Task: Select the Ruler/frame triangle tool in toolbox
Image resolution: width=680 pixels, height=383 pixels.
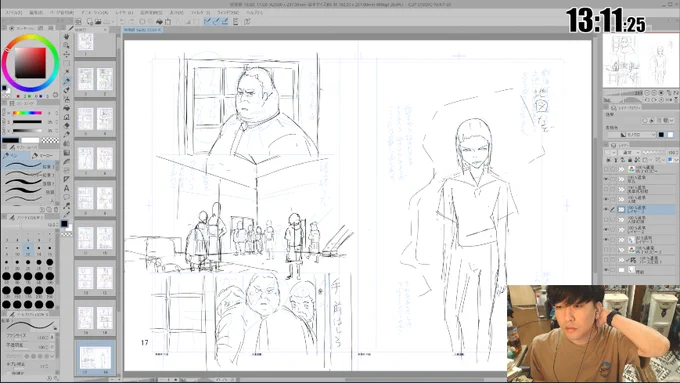Action: click(x=66, y=179)
